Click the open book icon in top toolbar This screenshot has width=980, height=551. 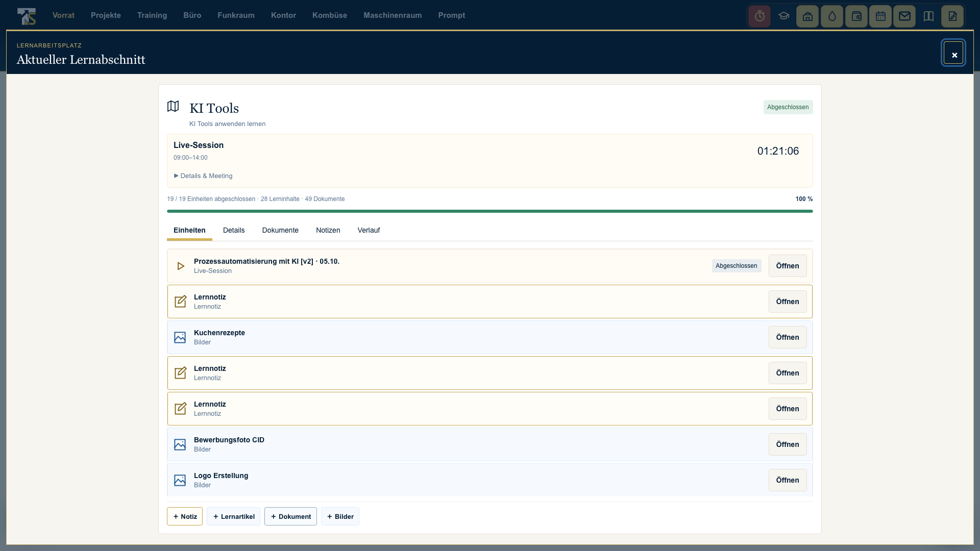coord(928,16)
